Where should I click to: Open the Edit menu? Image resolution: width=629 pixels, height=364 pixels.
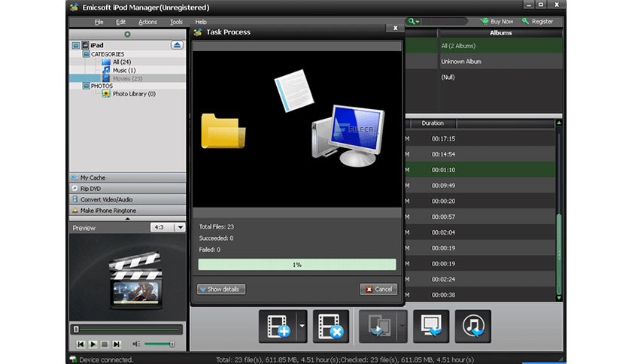pyautogui.click(x=120, y=22)
